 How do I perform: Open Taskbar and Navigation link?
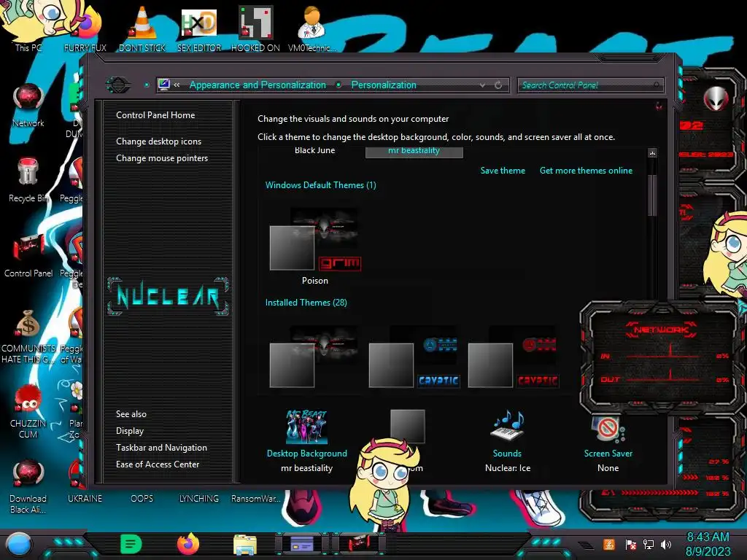click(x=161, y=448)
